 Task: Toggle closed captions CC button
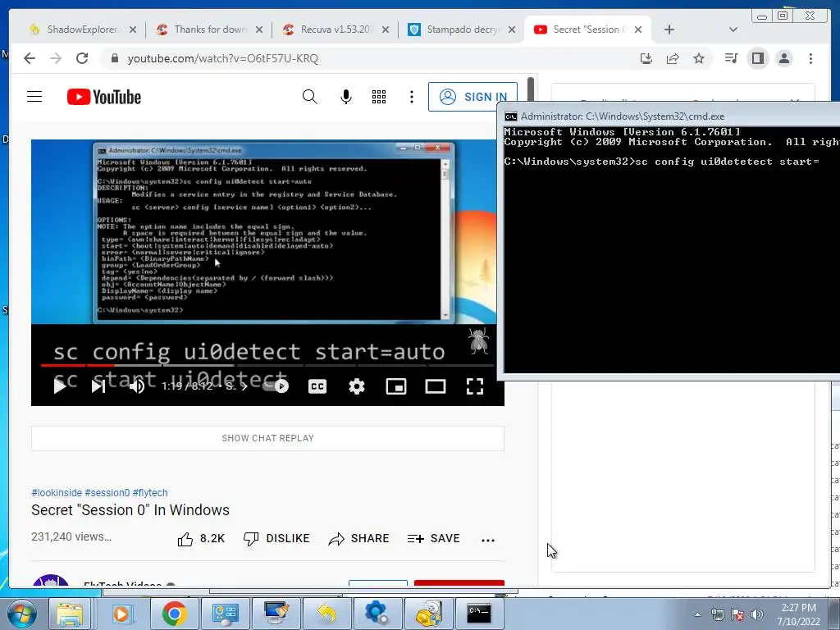click(317, 386)
